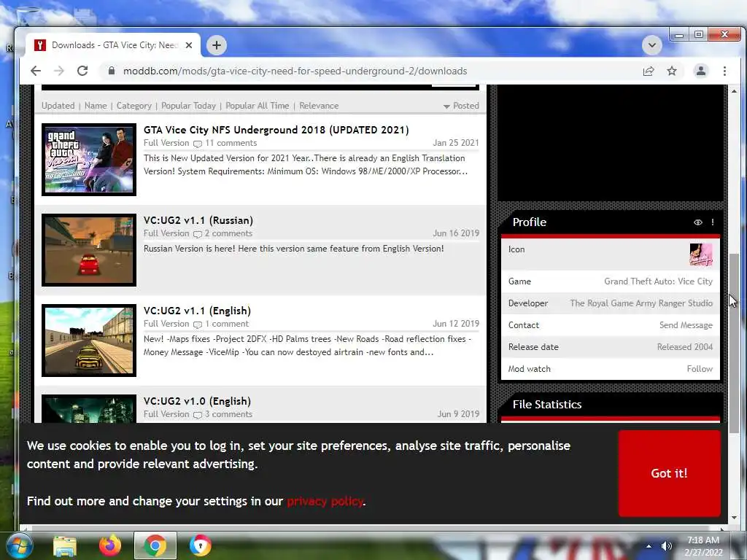
Task: Reload the ModDB downloads page
Action: pyautogui.click(x=82, y=71)
